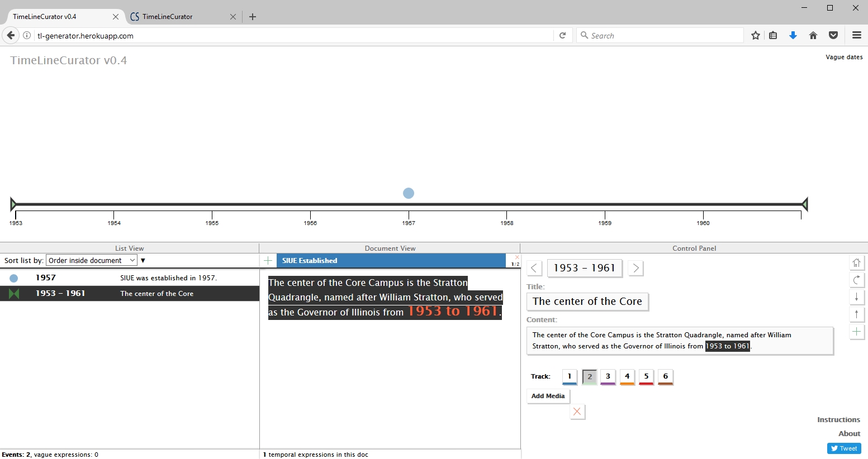Viewport: 868px width, 459px height.
Task: Click the home icon in control panel
Action: coord(856,263)
